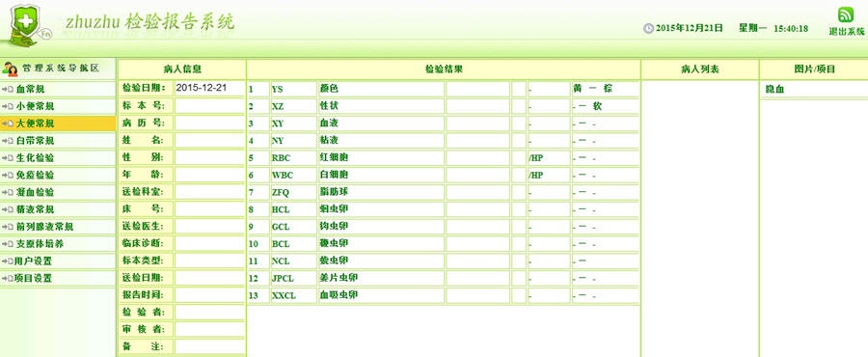This screenshot has height=357, width=868.
Task: Click the 粘液 item name
Action: tap(330, 141)
